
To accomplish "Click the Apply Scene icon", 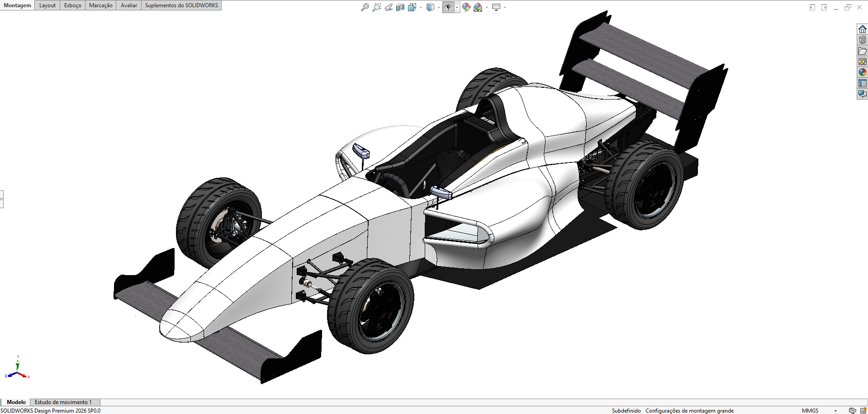I will (x=478, y=7).
